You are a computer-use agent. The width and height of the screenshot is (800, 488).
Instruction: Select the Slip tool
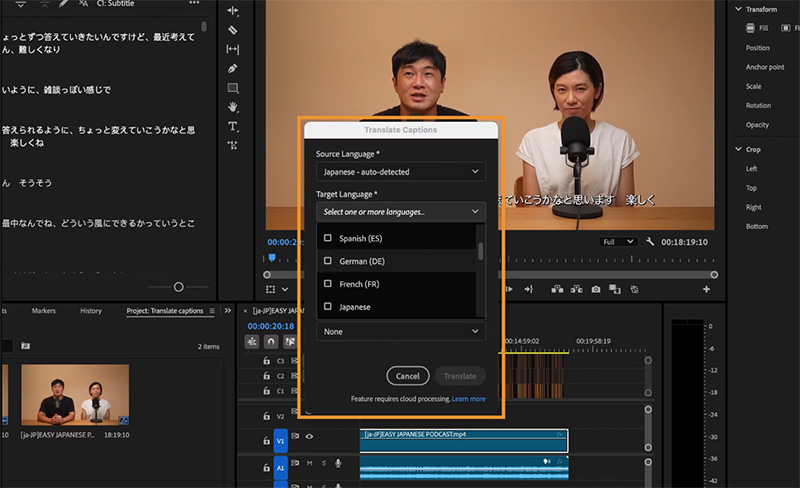point(233,49)
